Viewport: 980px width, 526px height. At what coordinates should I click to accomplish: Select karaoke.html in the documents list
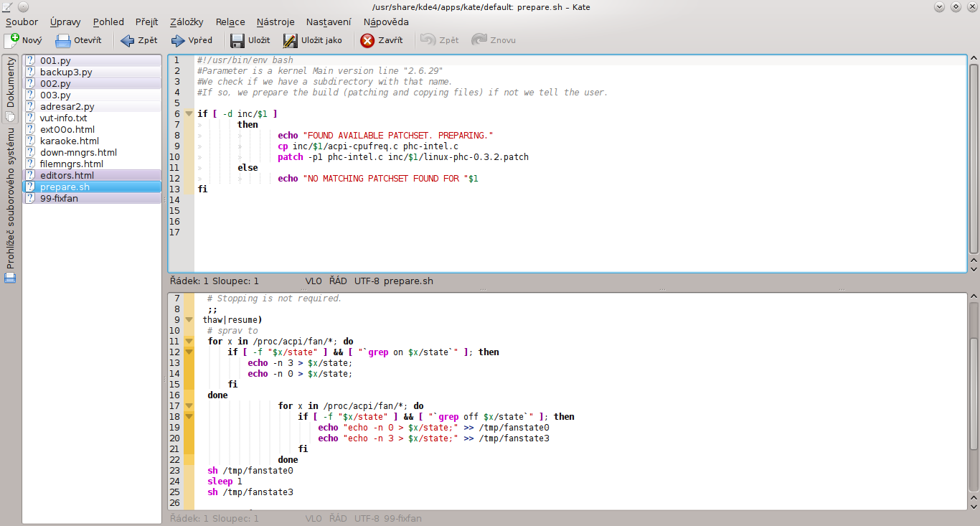tap(93, 141)
